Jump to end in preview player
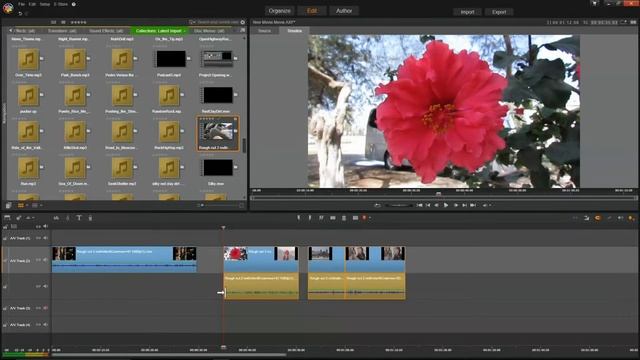Viewport: 640px width, 360px height. pyautogui.click(x=473, y=205)
